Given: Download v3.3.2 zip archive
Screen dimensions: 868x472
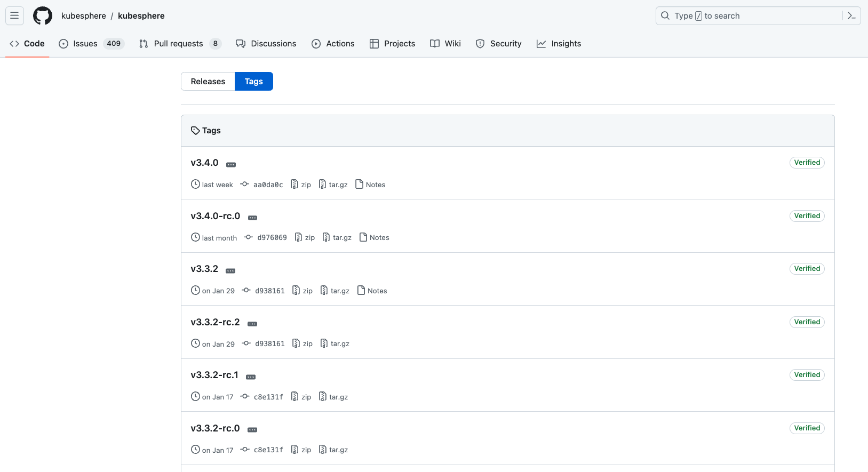Looking at the screenshot, I should (x=302, y=291).
